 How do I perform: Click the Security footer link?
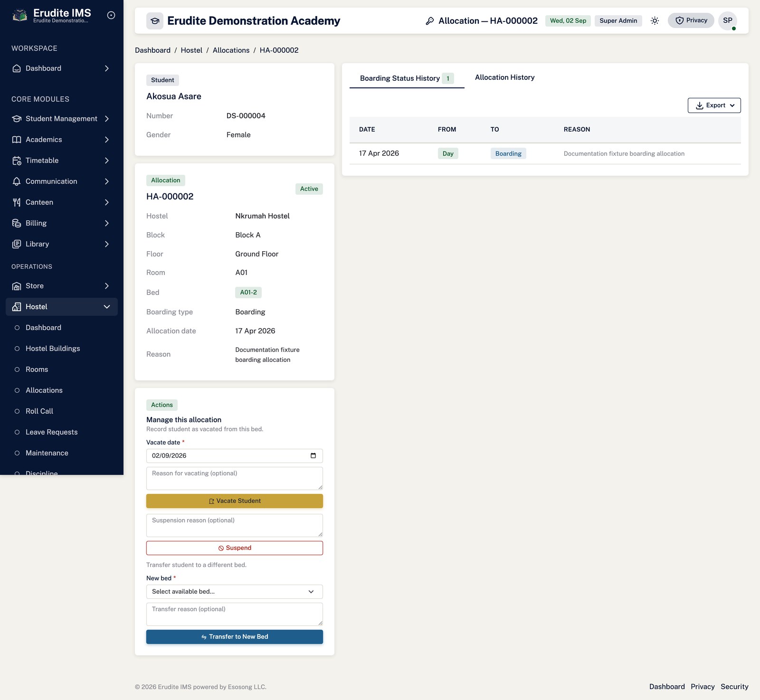734,687
